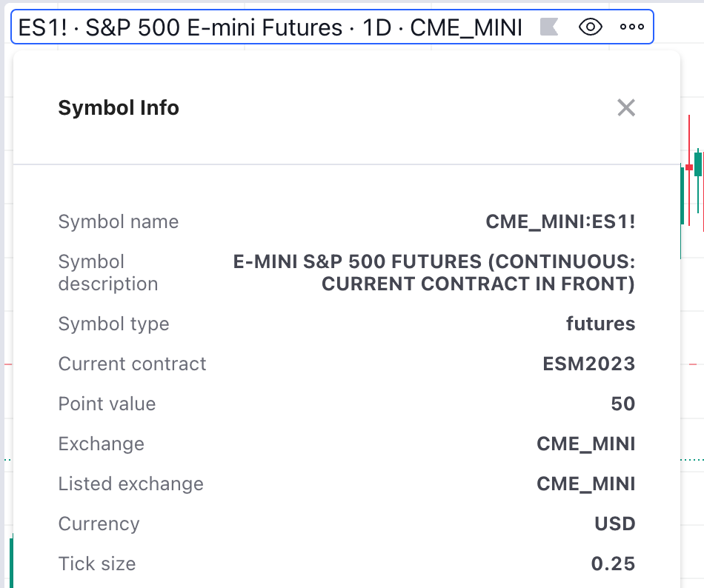Click the 1D interval in the symbol legend
The width and height of the screenshot is (704, 588).
379,28
